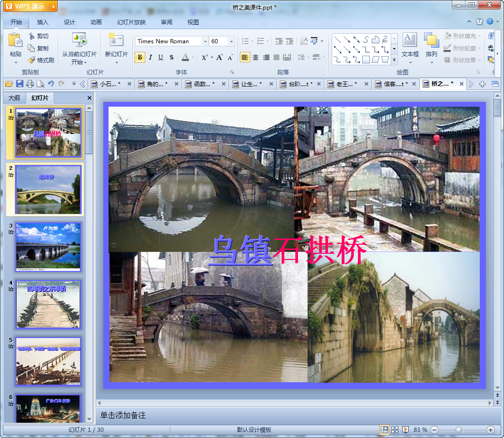Save the presentation with the floppy disk icon
Viewport: 504px width, 438px height.
[x=20, y=84]
